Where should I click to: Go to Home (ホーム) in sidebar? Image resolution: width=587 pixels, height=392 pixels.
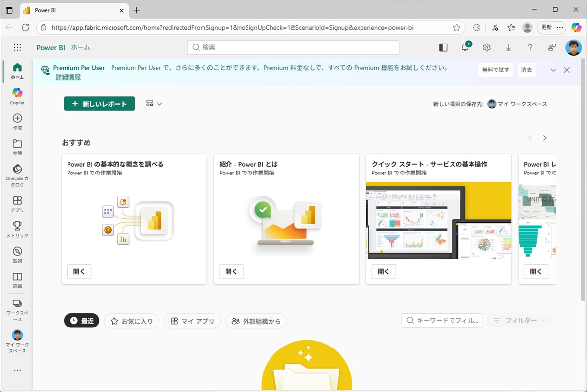[17, 71]
